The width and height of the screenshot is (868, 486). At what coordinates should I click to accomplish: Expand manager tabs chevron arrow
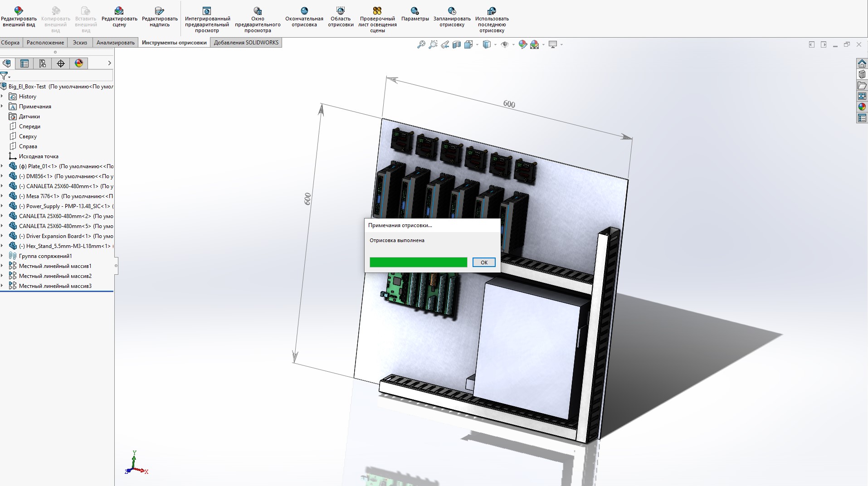coord(109,63)
